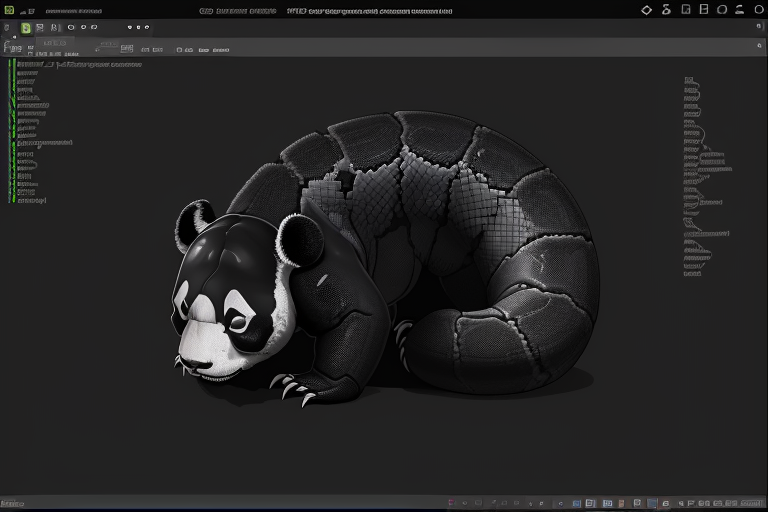This screenshot has width=768, height=512.
Task: Expand the first item in the left tree panel
Action: pos(22,64)
